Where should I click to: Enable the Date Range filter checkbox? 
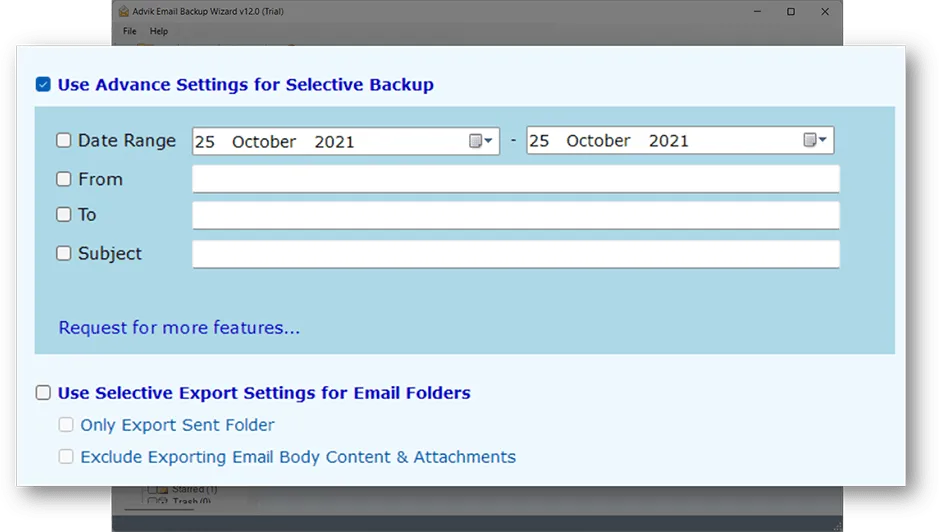pos(64,141)
